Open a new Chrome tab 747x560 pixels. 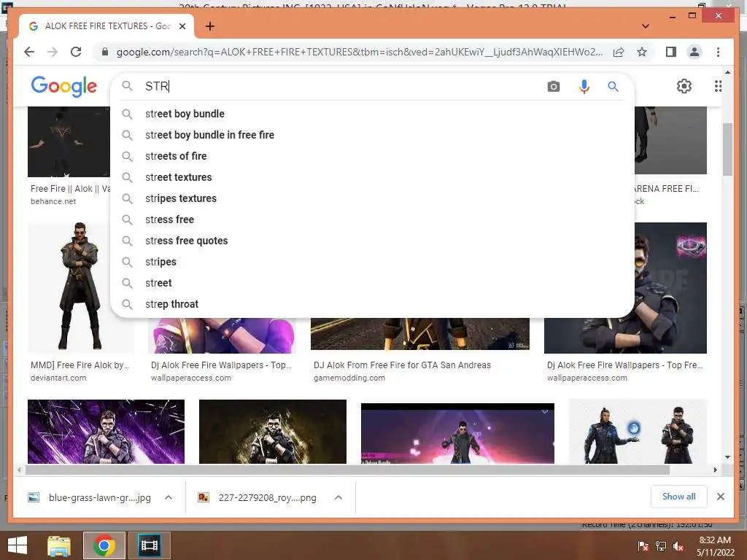(x=209, y=26)
